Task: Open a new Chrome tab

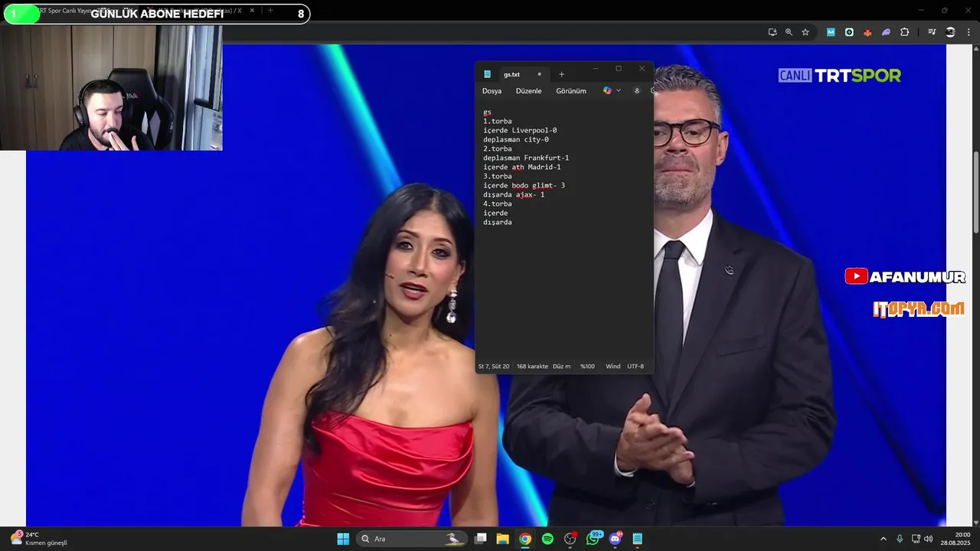Action: [x=269, y=11]
